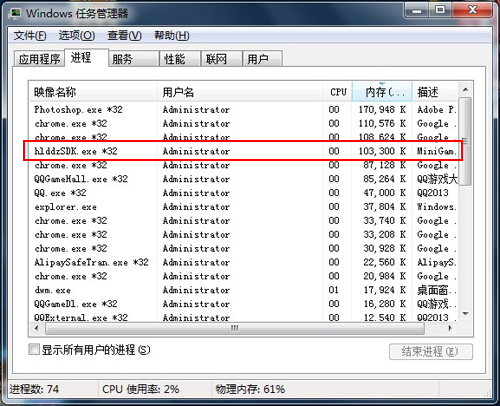Sort by 映像名称 column header
The width and height of the screenshot is (500, 406).
coord(93,92)
